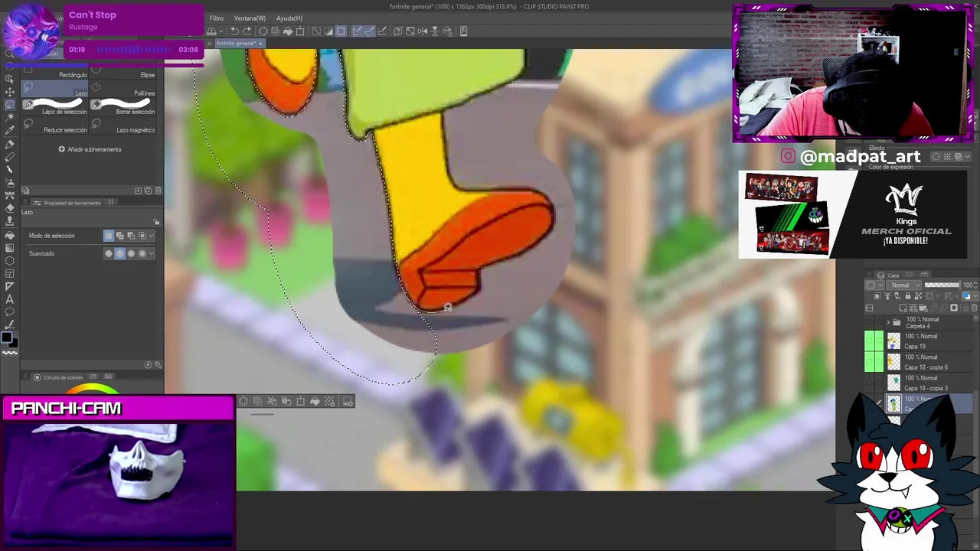Image resolution: width=980 pixels, height=551 pixels.
Task: Select the Airbrush tool
Action: click(x=9, y=182)
